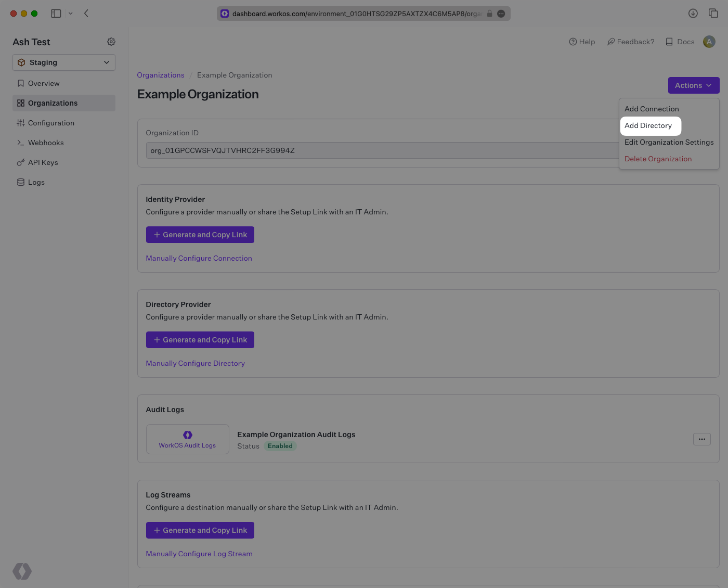Go to Webhooks in the sidebar
Screen dimensions: 728x588
click(46, 143)
